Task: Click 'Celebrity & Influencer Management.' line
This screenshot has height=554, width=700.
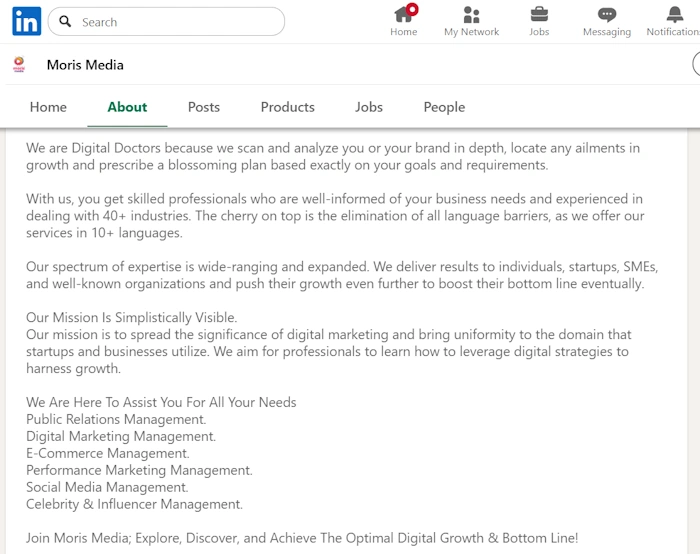Action: [x=134, y=504]
